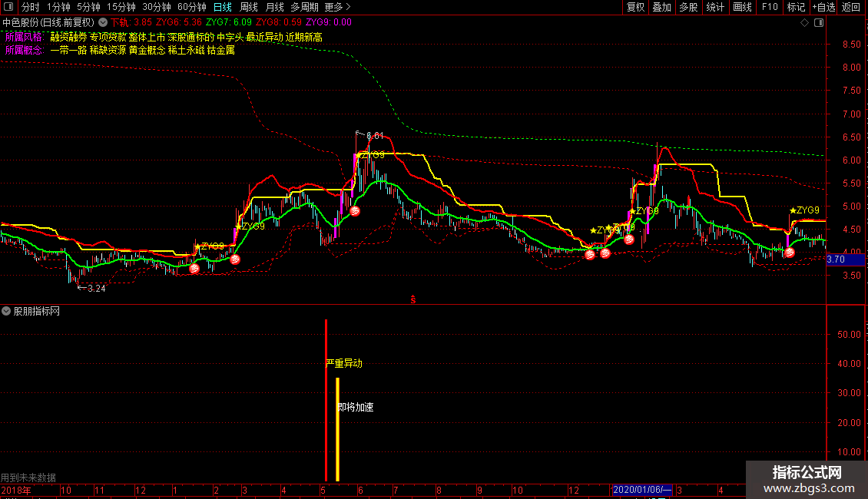This screenshot has height=499, width=868.
Task: Open the 更多 periods menu
Action: [x=337, y=7]
